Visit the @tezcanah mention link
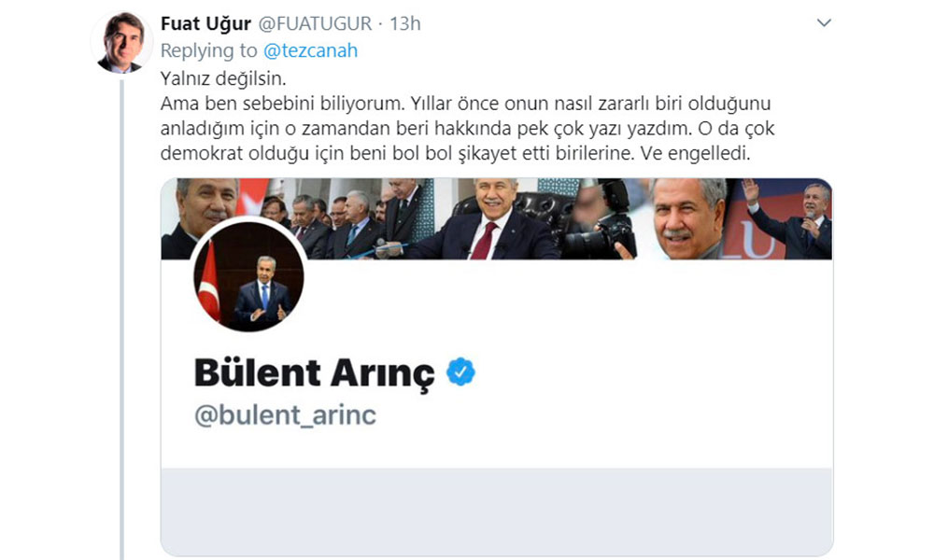The width and height of the screenshot is (934, 560). click(x=310, y=50)
